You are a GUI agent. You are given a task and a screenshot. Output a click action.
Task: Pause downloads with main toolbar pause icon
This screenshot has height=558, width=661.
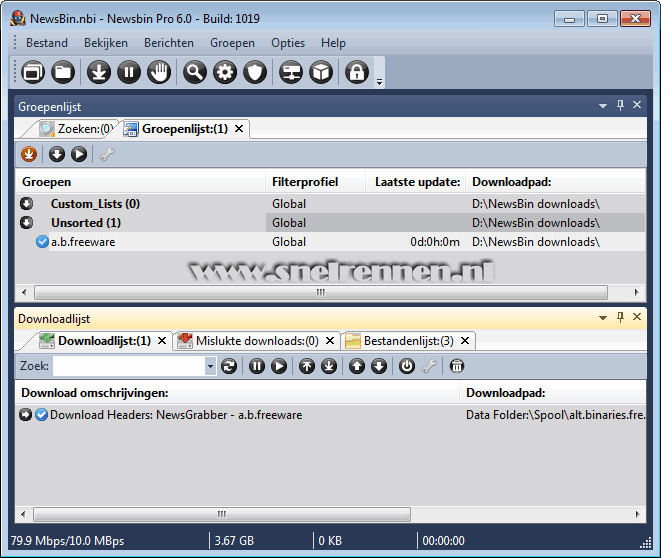[x=129, y=72]
